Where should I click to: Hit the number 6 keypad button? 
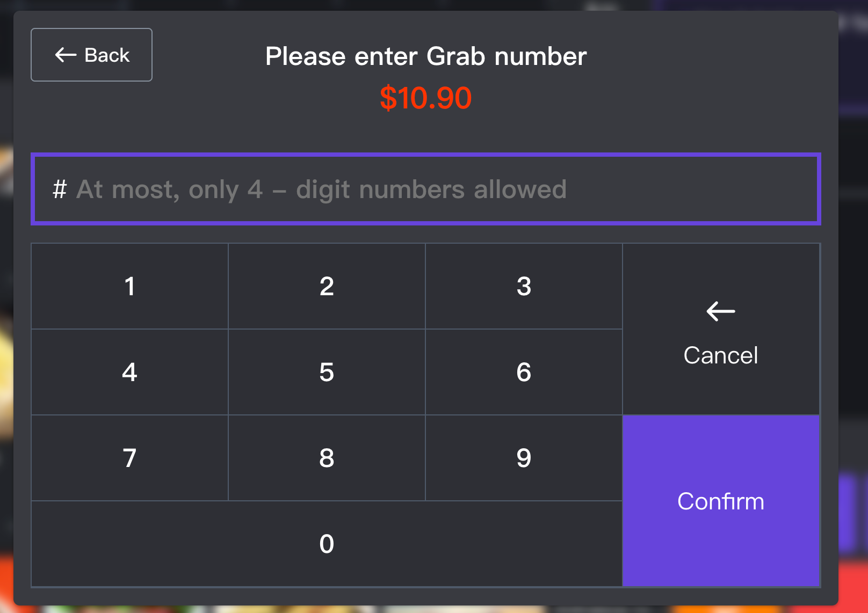coord(524,372)
